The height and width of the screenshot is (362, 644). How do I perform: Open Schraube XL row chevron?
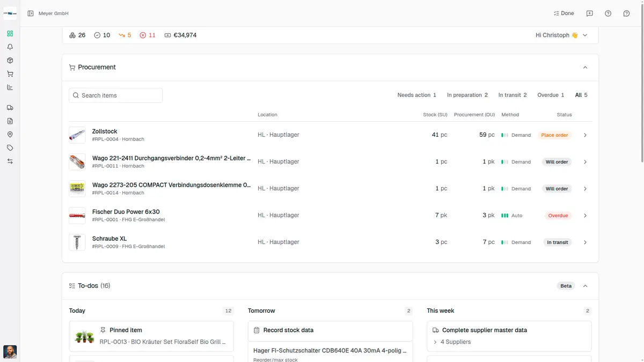coord(585,242)
